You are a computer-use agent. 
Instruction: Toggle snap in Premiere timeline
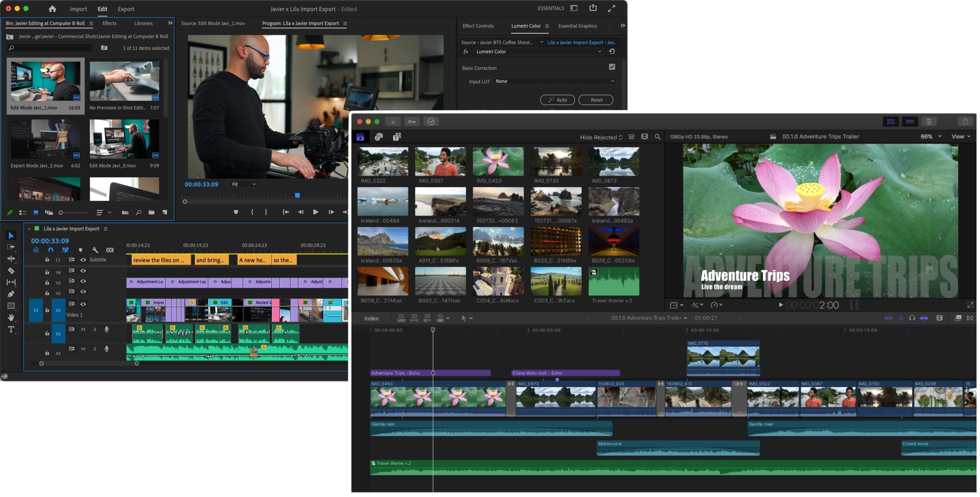pyautogui.click(x=50, y=250)
